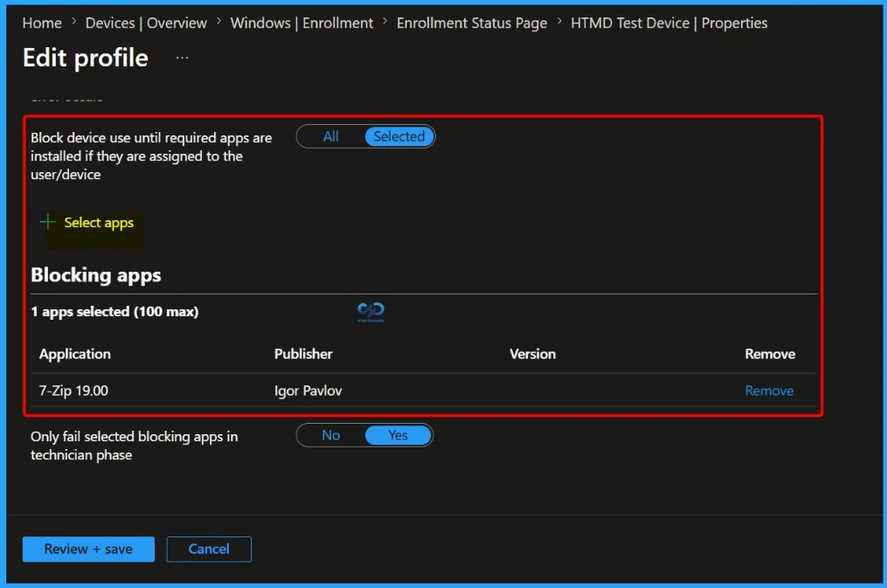Remove the 7-Zip 19.00 blocking app
This screenshot has width=887, height=588.
point(769,391)
